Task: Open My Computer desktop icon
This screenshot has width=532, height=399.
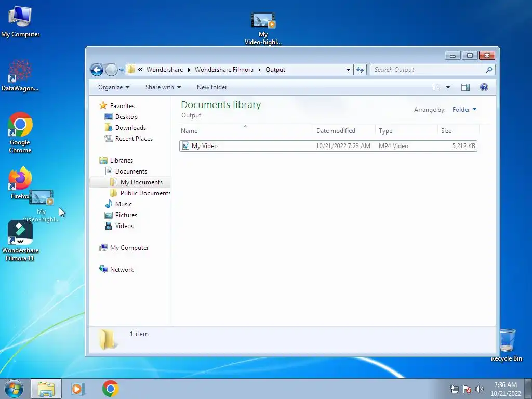Action: 20,20
